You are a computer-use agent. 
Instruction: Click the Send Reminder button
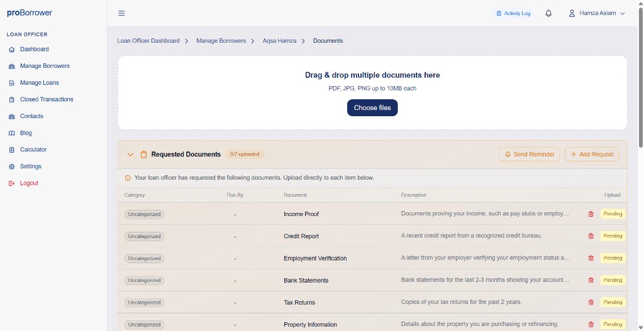pos(529,155)
